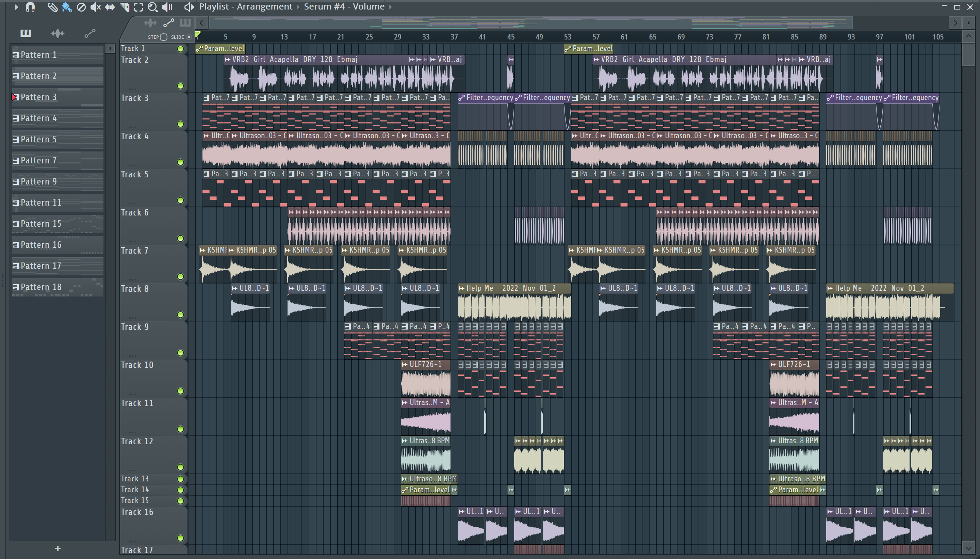Screen dimensions: 980x559
Task: Select the Playback scrub tool
Action: [167, 7]
